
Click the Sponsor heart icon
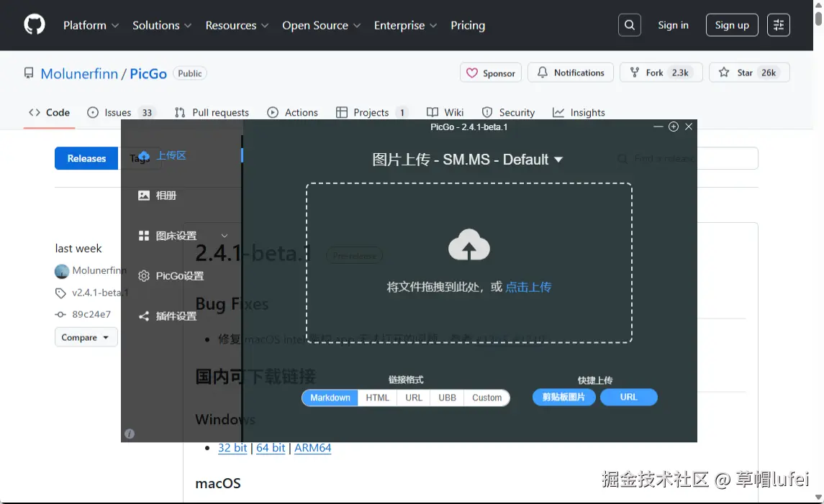coord(472,73)
